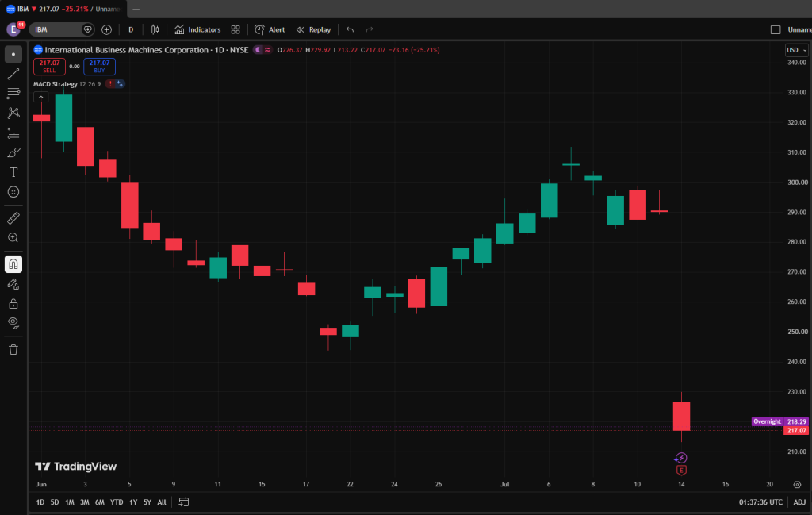Open timezone menu at 01:37:36 UTC
Image resolution: width=812 pixels, height=515 pixels.
click(760, 502)
